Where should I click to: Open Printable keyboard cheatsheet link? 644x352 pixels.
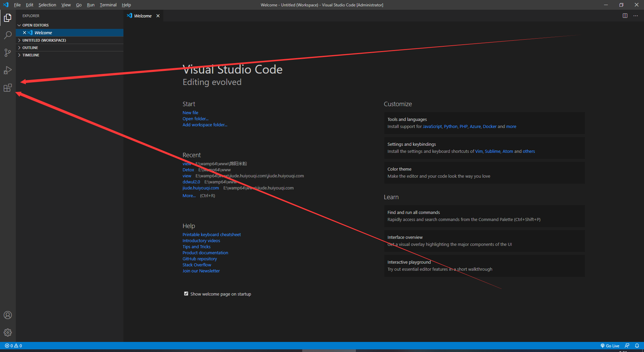pyautogui.click(x=212, y=234)
